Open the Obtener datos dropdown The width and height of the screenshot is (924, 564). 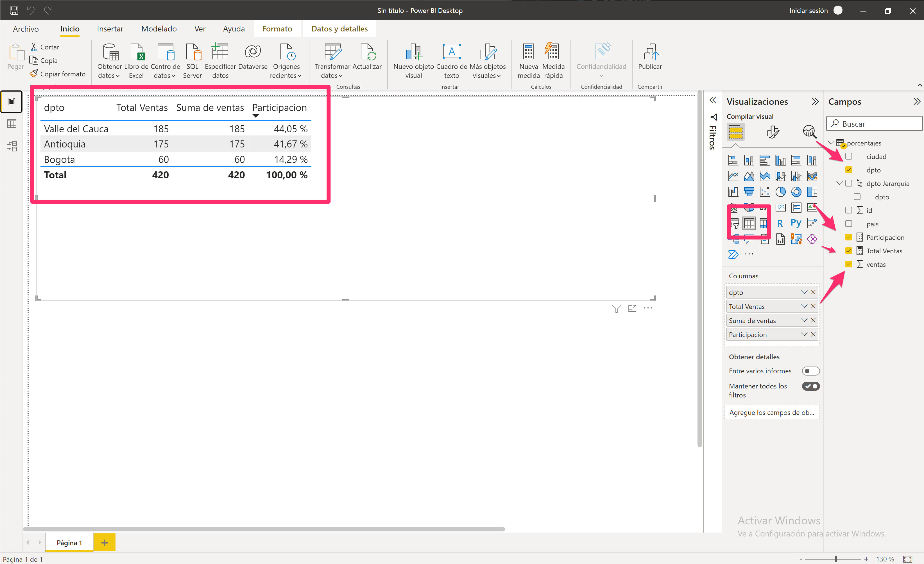click(x=109, y=61)
